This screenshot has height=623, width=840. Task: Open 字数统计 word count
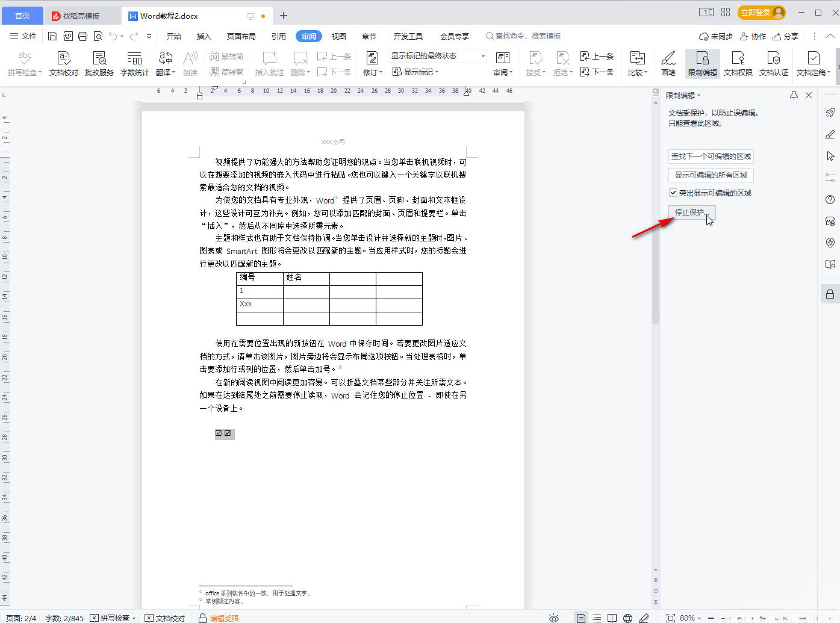[x=134, y=63]
